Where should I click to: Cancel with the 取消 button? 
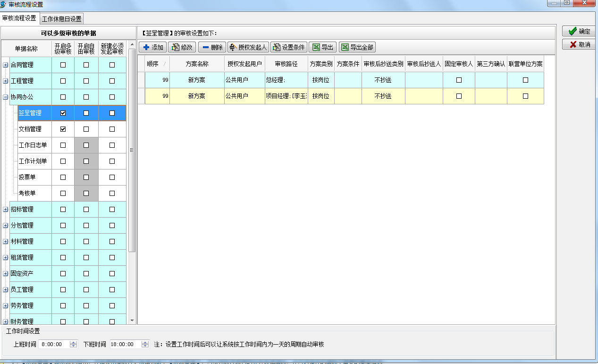(579, 44)
